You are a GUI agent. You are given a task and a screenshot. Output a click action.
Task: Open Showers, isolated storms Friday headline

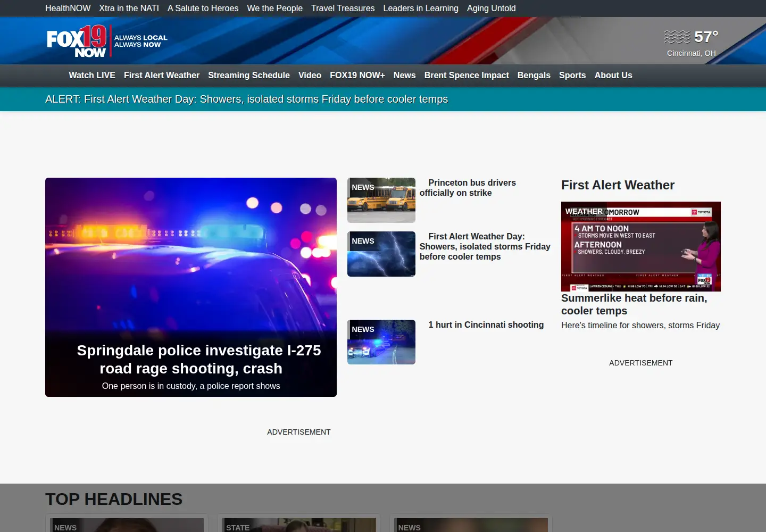pos(485,246)
